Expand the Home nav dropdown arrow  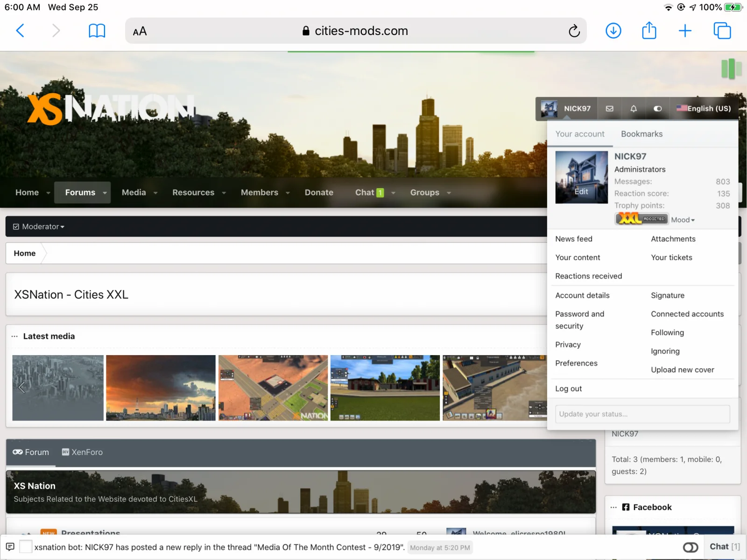(48, 193)
